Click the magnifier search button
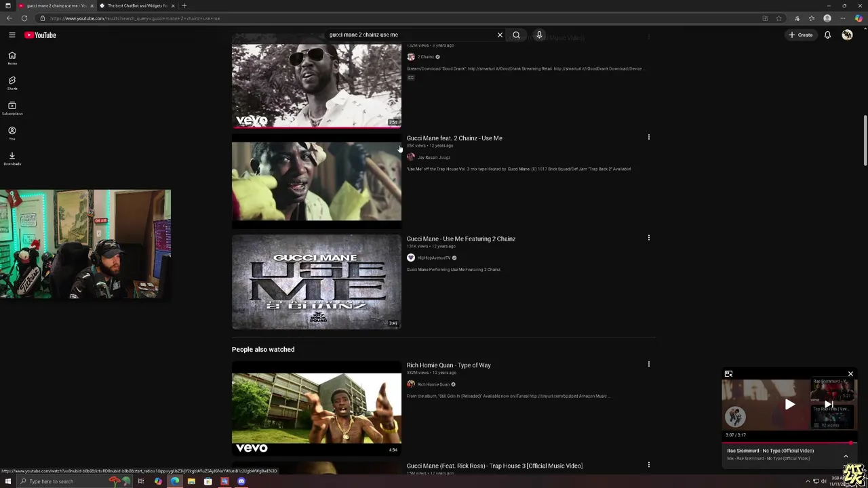Image resolution: width=868 pixels, height=488 pixels. tap(516, 35)
